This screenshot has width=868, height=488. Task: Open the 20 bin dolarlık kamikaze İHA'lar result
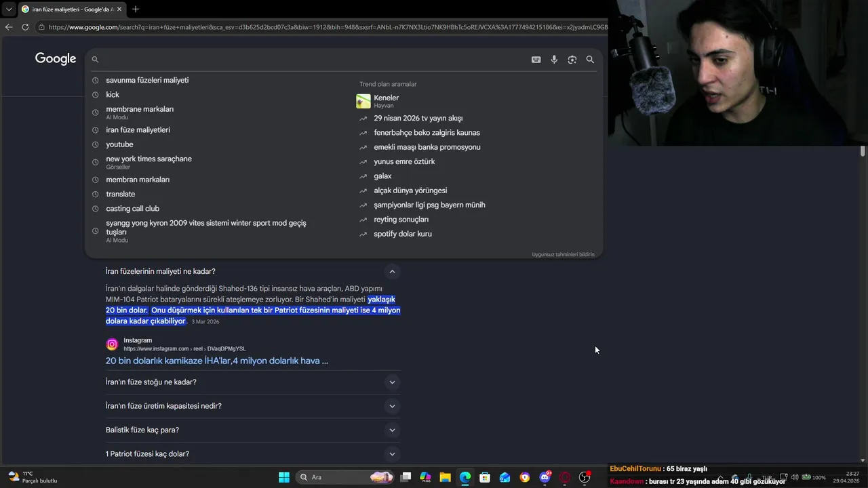pyautogui.click(x=217, y=361)
